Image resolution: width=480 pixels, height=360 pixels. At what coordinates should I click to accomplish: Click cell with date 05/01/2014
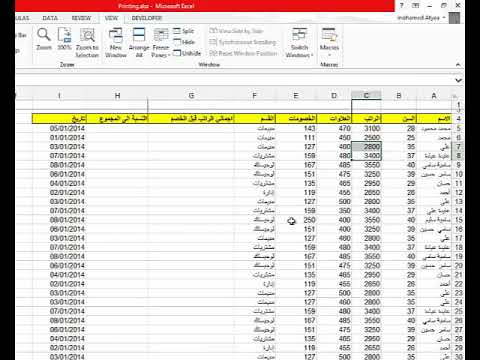coord(60,128)
